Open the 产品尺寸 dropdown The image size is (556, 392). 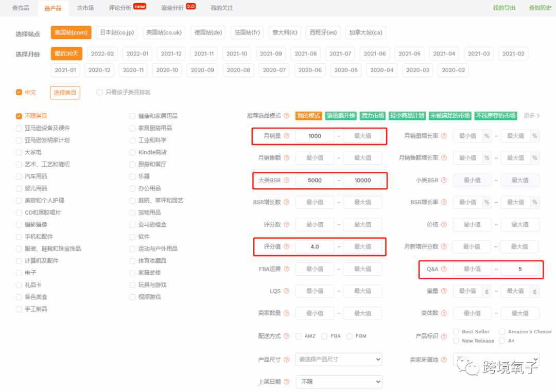click(339, 360)
